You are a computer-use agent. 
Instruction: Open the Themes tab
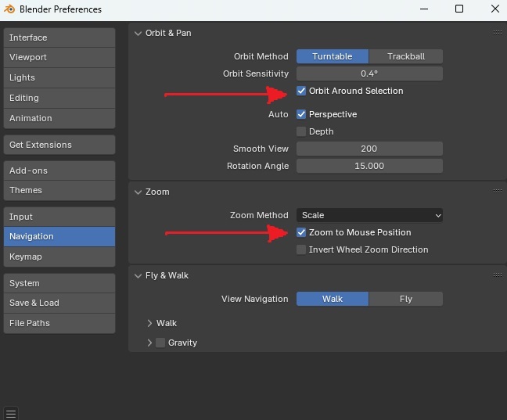[59, 190]
